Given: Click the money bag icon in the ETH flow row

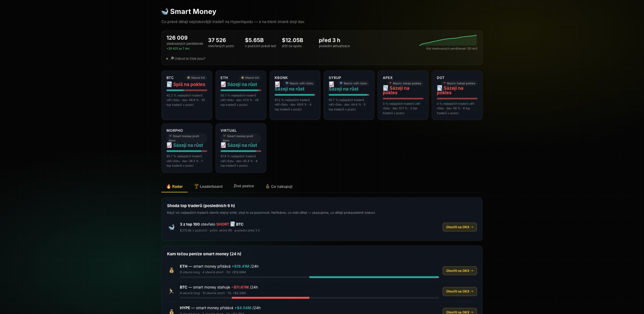Looking at the screenshot, I should point(171,270).
